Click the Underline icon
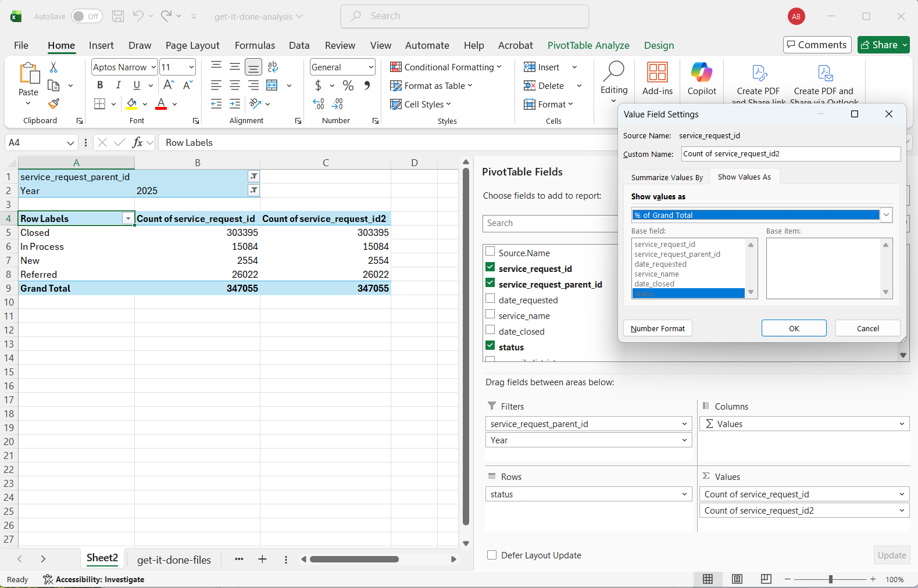Screen dimensions: 918x588 137,85
